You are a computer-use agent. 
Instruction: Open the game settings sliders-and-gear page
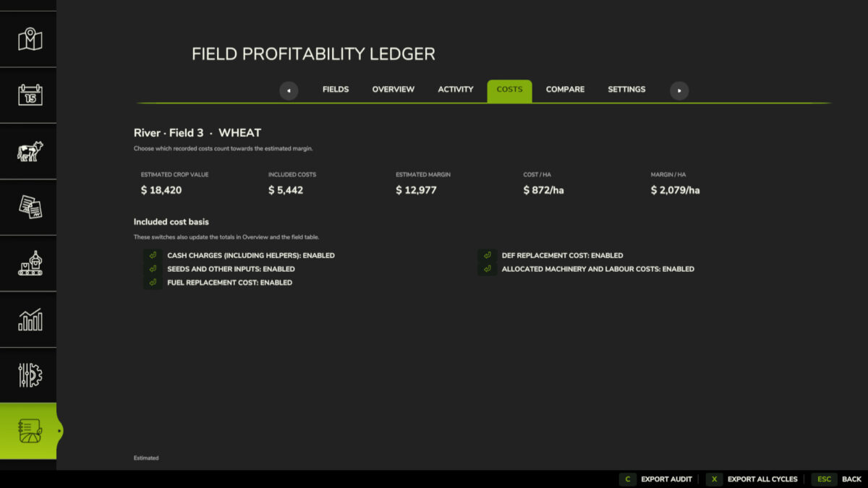(x=30, y=374)
